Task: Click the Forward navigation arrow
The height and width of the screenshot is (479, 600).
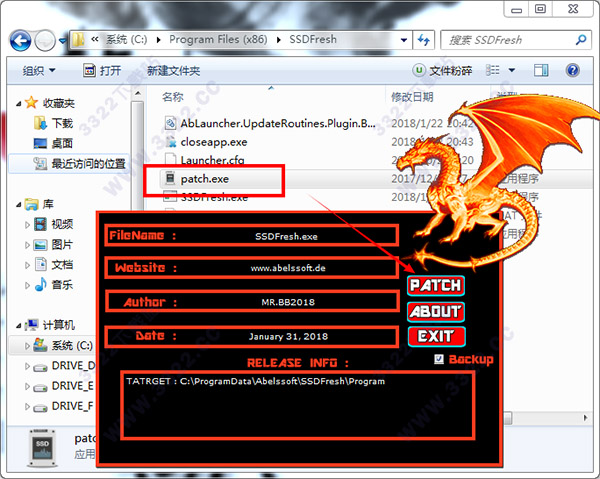Action: pos(45,40)
